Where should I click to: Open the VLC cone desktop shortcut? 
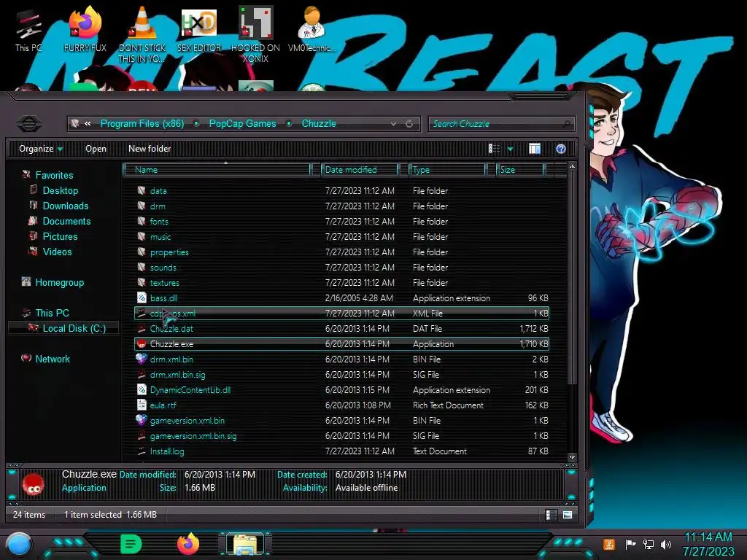pyautogui.click(x=142, y=34)
